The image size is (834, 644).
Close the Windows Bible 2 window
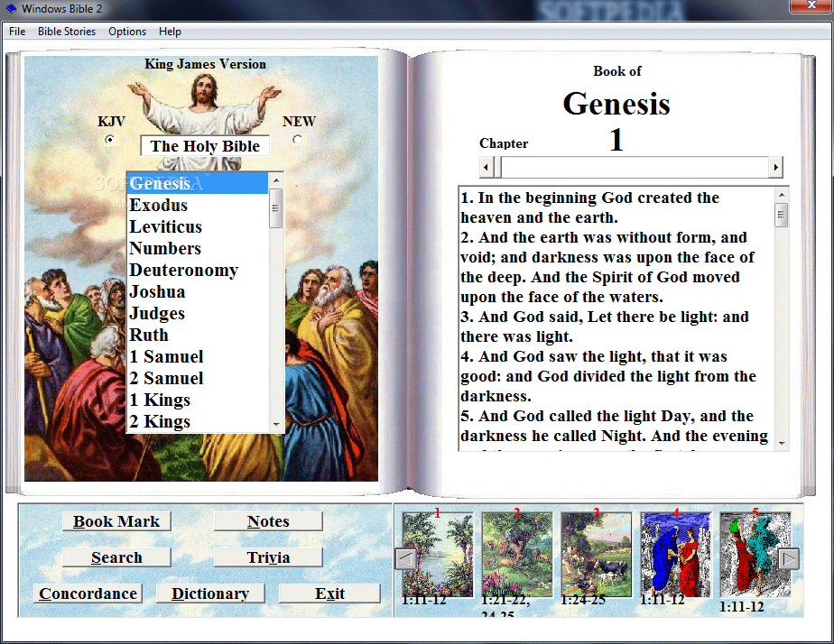click(811, 5)
